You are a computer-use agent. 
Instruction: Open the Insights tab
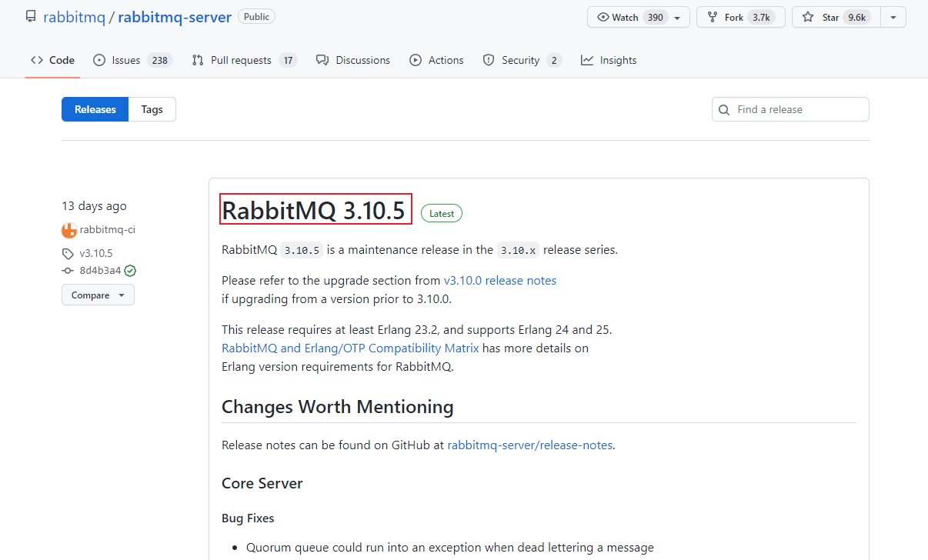point(609,60)
